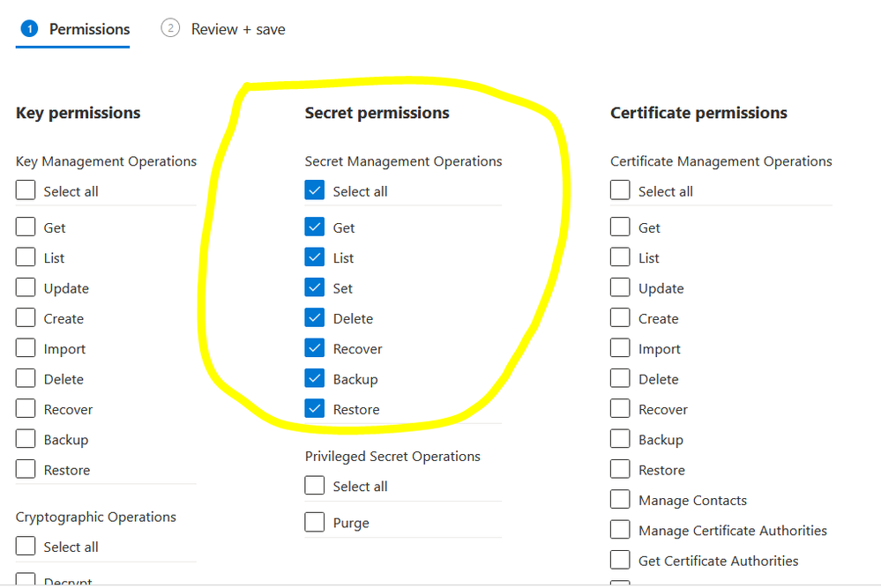Check the Get Certificate Authorities checkbox

[x=621, y=561]
